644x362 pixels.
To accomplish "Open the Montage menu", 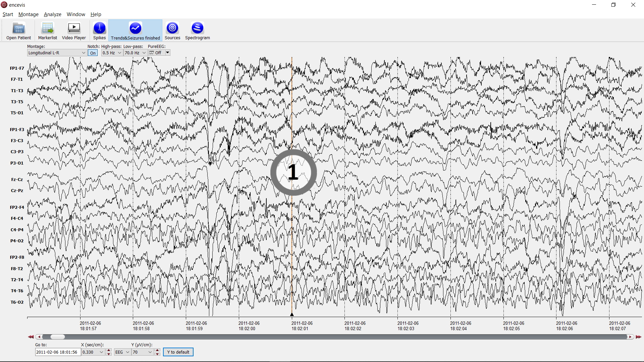I will (x=28, y=14).
